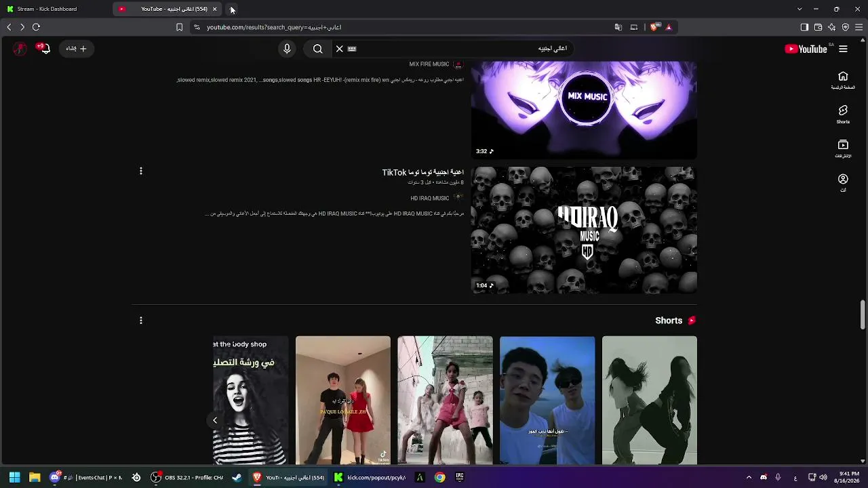Click the Shorts shelf next-arrow chevron
The image size is (868, 488).
click(215, 420)
